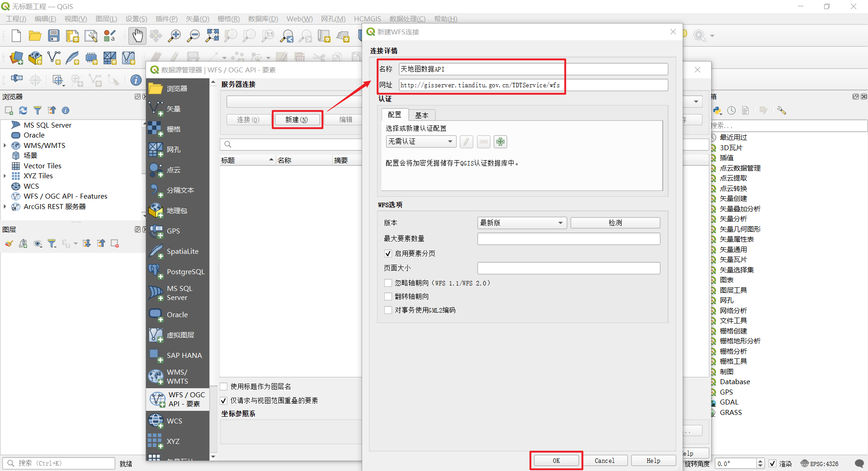Expand XYZ Tiles node in Browser

(5, 176)
